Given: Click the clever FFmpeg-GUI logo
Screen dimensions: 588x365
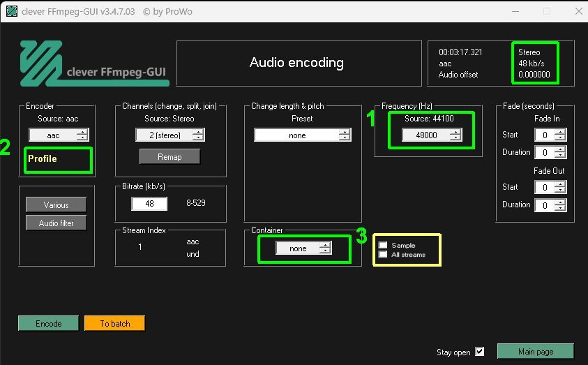Looking at the screenshot, I should (94, 64).
